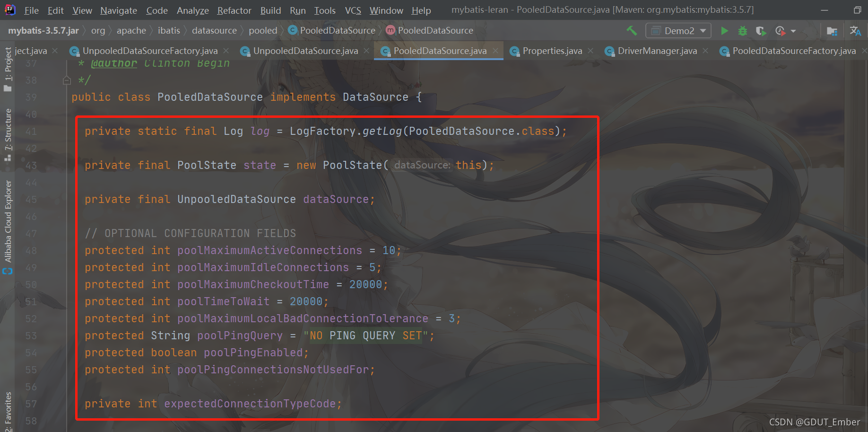The image size is (868, 432).
Task: Click the Translate icon in toolbar
Action: 855,31
